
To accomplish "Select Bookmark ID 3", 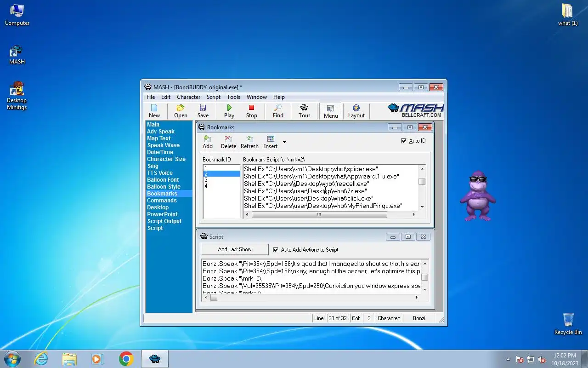I will [x=221, y=180].
